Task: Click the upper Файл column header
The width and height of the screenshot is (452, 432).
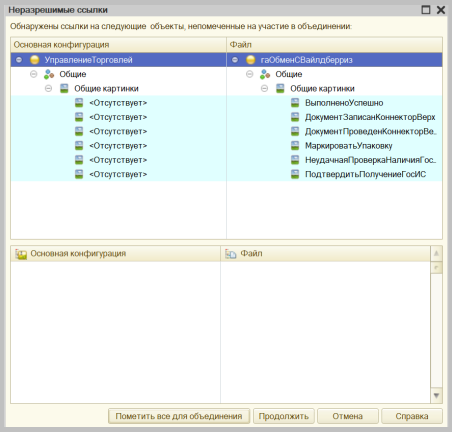Action: point(335,45)
